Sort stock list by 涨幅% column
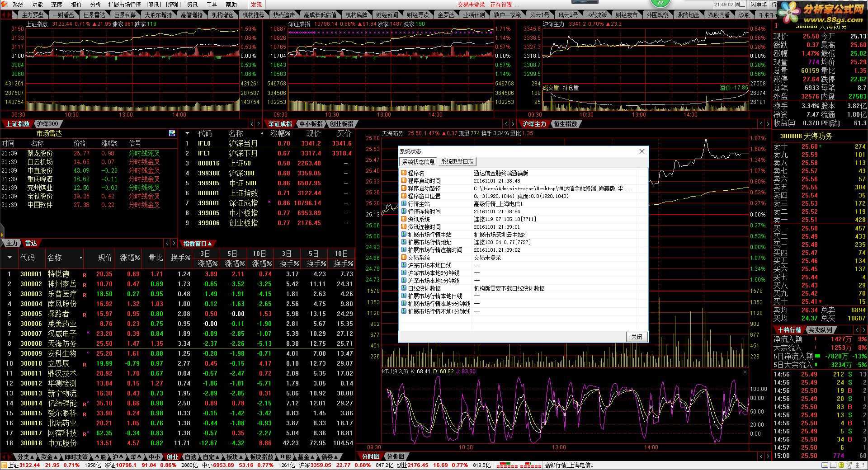Image resolution: width=868 pixels, height=470 pixels. coord(129,258)
